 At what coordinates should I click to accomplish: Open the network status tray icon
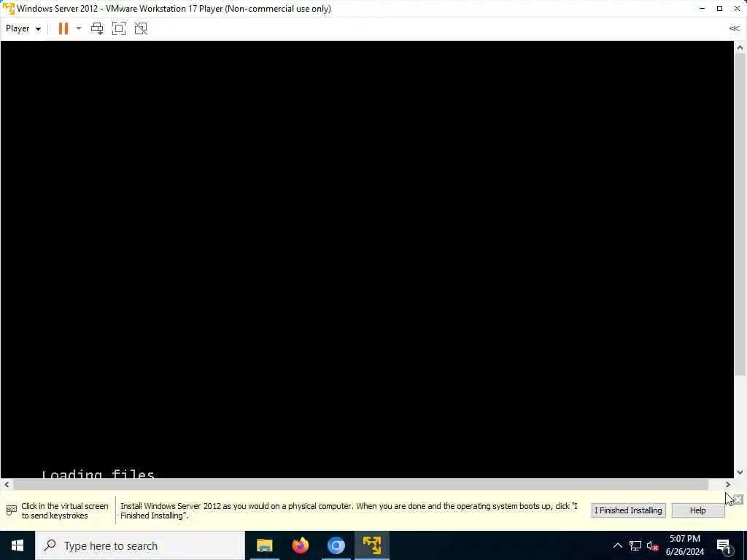(x=635, y=545)
